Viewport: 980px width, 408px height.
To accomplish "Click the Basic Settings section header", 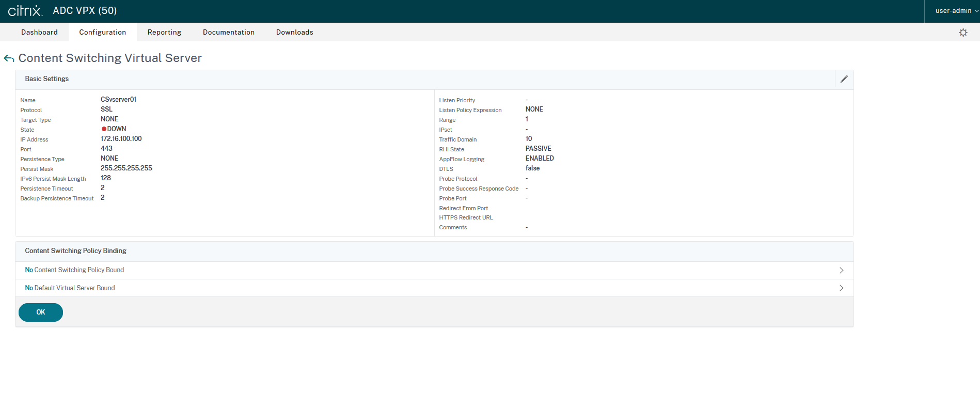I will 47,79.
